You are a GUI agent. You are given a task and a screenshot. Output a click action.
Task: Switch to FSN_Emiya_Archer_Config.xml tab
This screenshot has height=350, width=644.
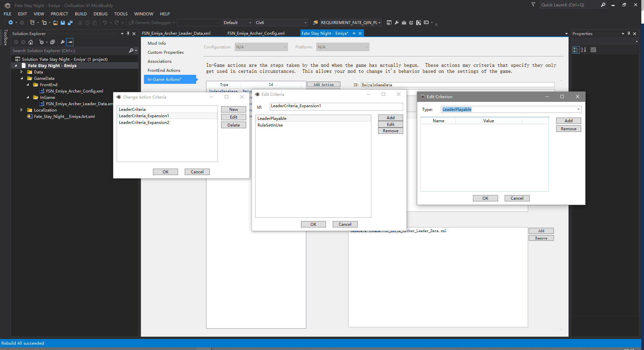tap(256, 33)
